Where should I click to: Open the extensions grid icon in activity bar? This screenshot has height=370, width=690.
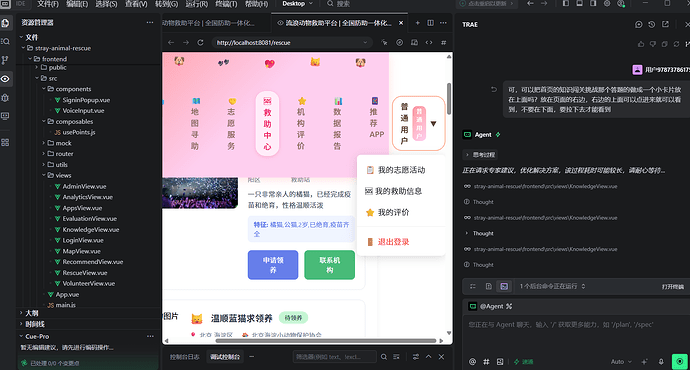tap(5, 143)
